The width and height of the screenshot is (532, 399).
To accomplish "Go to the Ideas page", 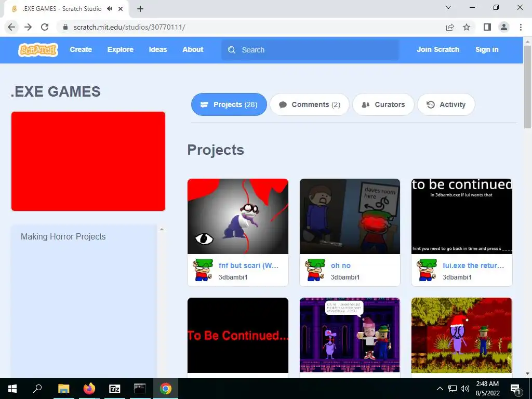I will [158, 49].
